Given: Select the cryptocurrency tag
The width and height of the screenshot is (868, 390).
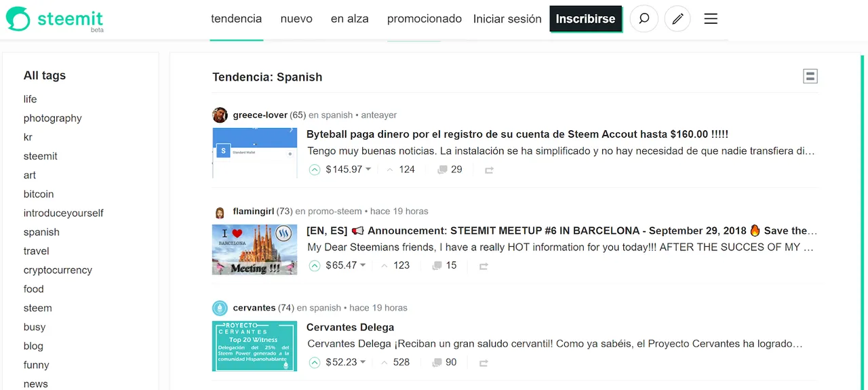Looking at the screenshot, I should pyautogui.click(x=58, y=270).
